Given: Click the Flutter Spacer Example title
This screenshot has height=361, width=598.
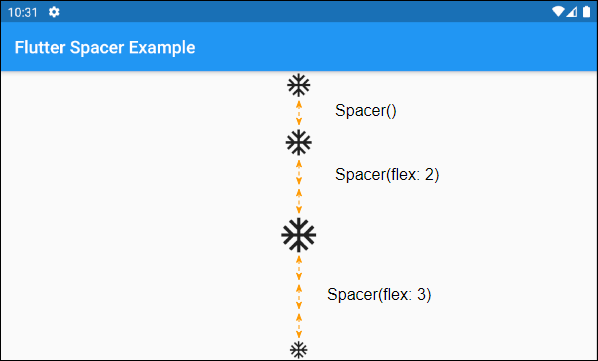Looking at the screenshot, I should [105, 48].
